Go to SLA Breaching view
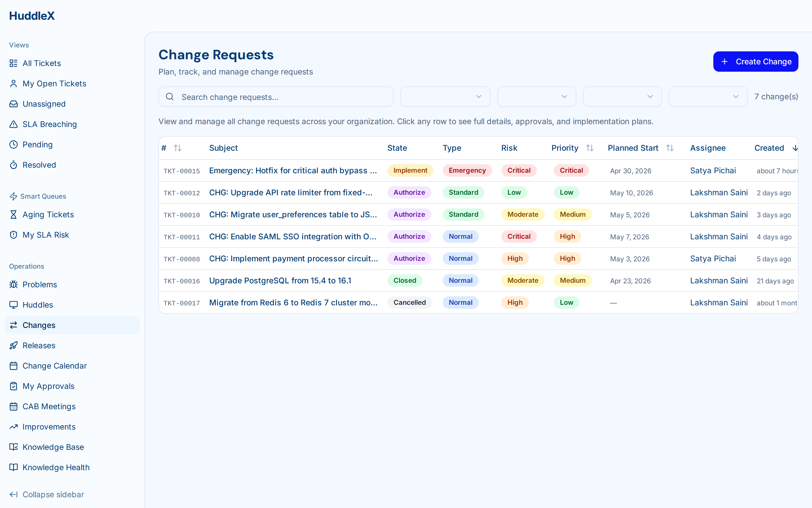Screen dimensions: 812x508 tap(72, 124)
